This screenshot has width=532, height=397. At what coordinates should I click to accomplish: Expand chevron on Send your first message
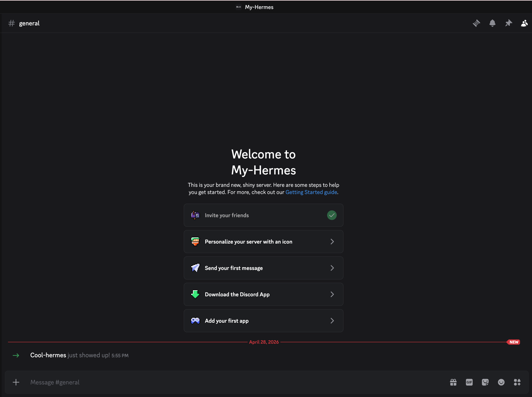[332, 268]
